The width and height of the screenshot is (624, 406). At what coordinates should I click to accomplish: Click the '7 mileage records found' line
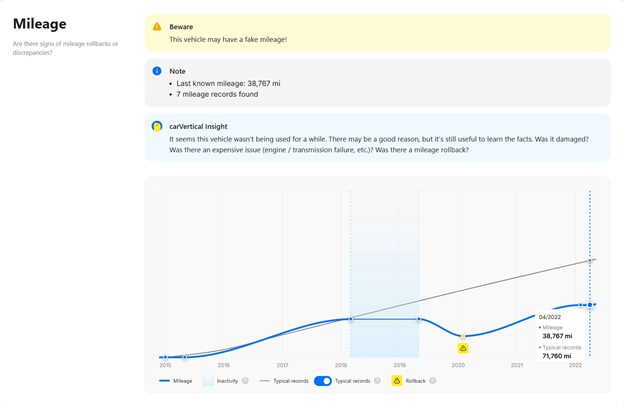(x=217, y=94)
